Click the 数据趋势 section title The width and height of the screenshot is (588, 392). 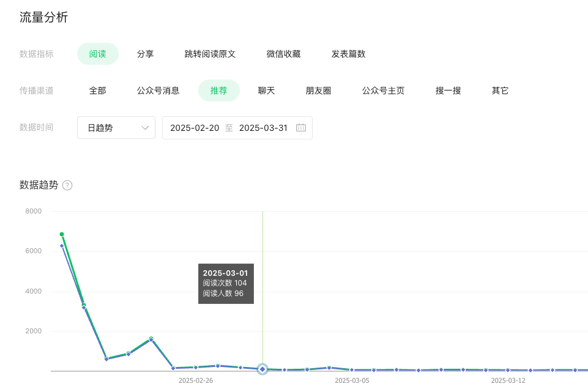click(39, 185)
